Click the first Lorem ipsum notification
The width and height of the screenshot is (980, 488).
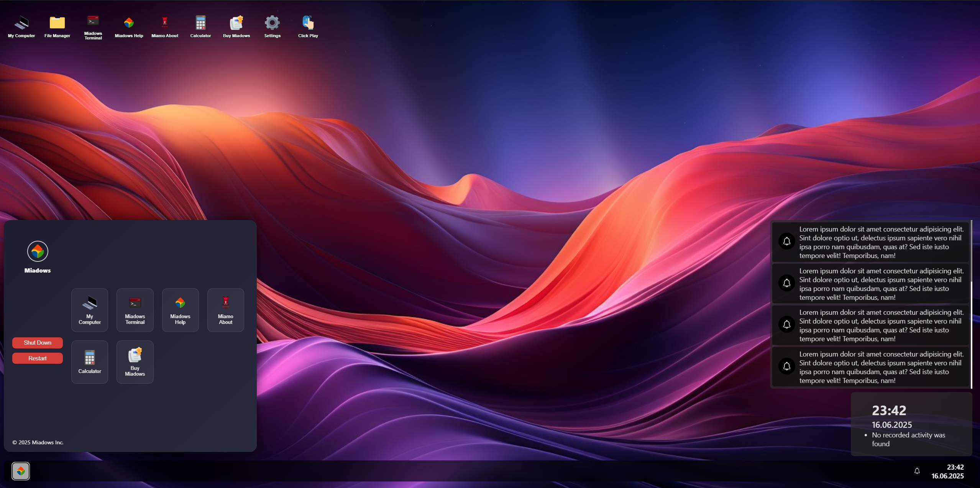tap(870, 242)
